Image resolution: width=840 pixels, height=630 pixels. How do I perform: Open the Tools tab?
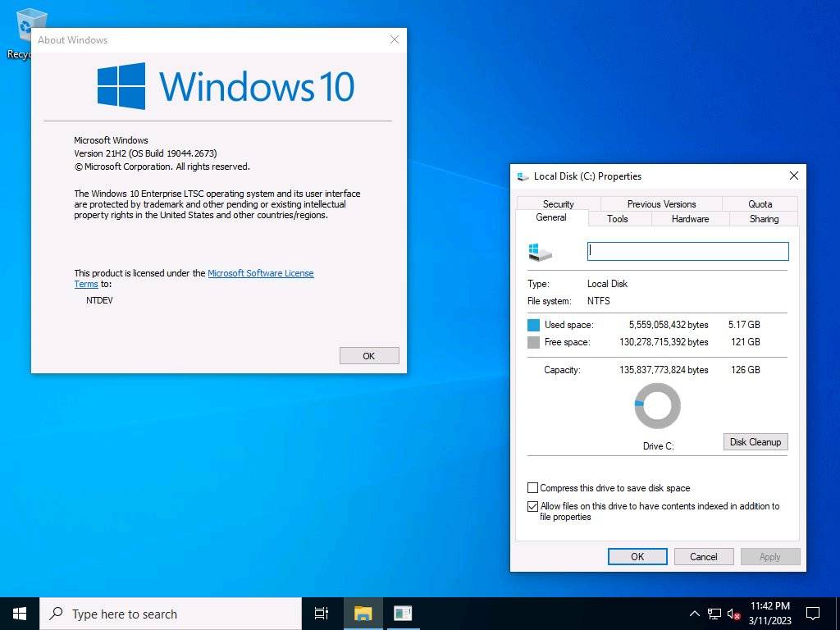tap(619, 219)
